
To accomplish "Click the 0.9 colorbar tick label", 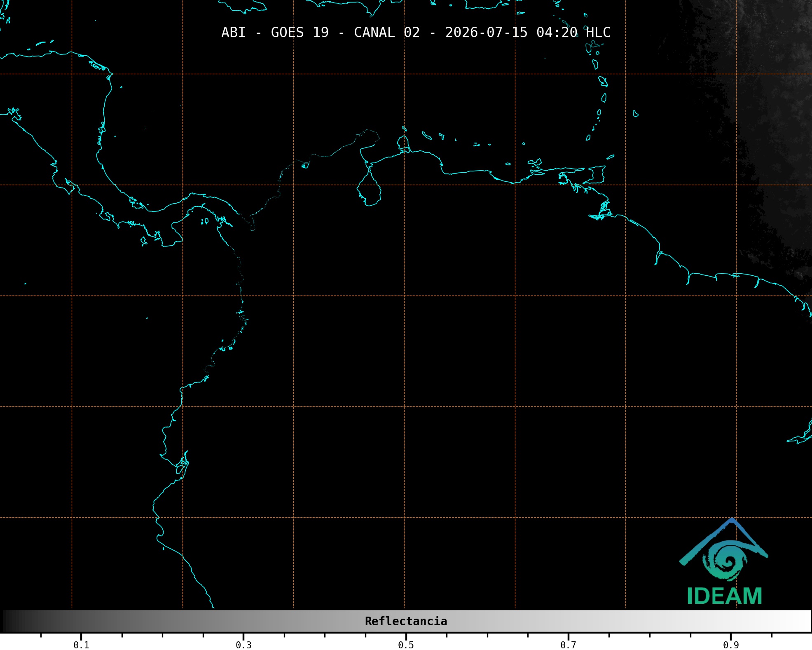I will [x=731, y=645].
